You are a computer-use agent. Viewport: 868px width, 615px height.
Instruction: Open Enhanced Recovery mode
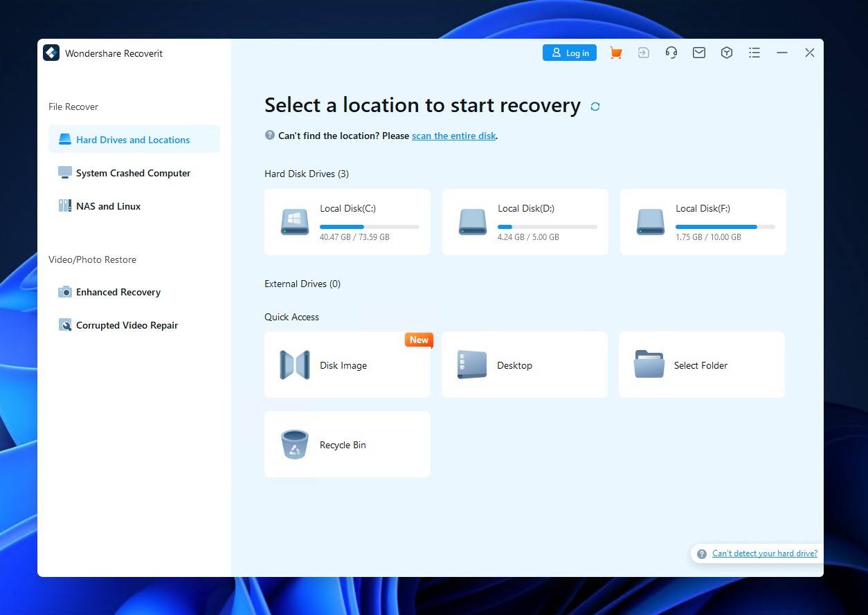point(134,292)
